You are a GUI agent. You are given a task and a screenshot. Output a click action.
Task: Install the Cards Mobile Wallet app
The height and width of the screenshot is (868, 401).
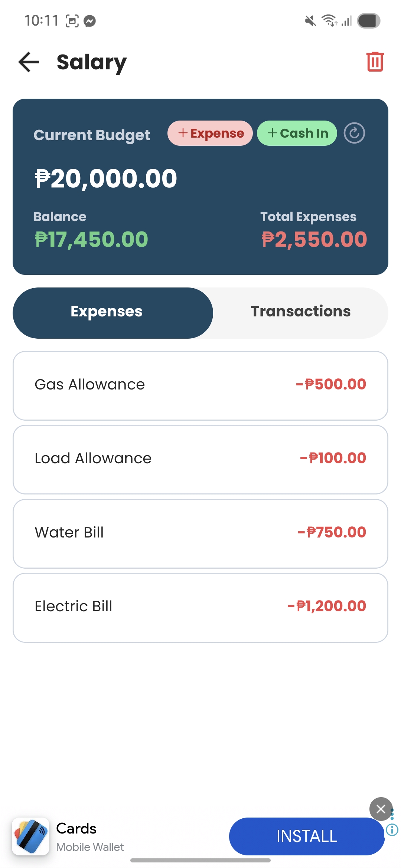coord(307,836)
